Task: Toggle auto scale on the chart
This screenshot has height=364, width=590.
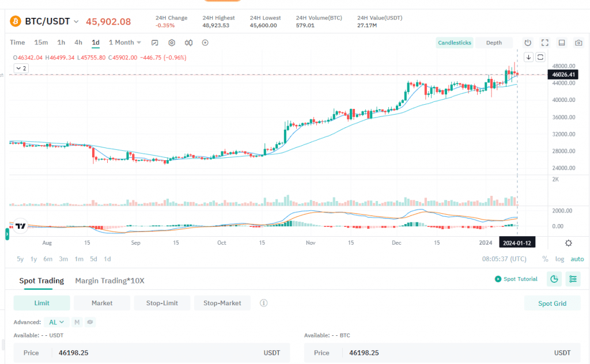Action: click(577, 259)
